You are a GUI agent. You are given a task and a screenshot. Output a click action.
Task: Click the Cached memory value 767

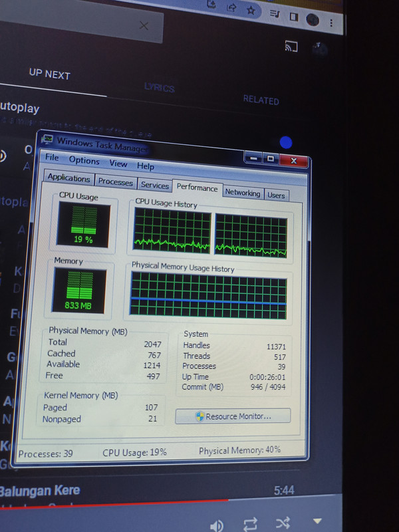(154, 355)
